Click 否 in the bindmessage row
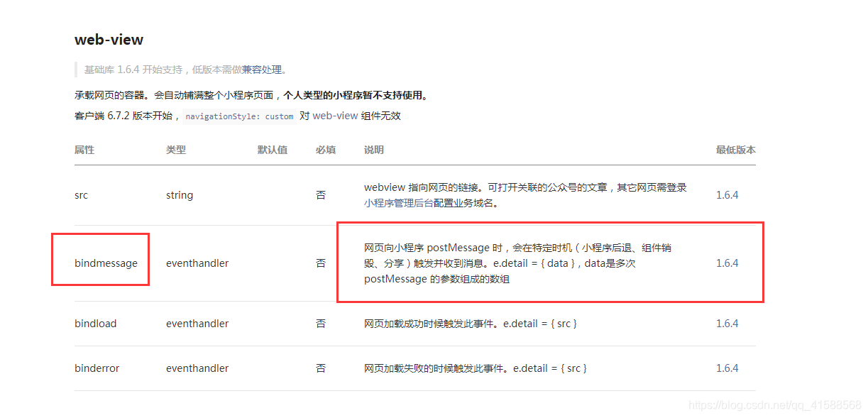This screenshot has width=868, height=418. tap(321, 263)
